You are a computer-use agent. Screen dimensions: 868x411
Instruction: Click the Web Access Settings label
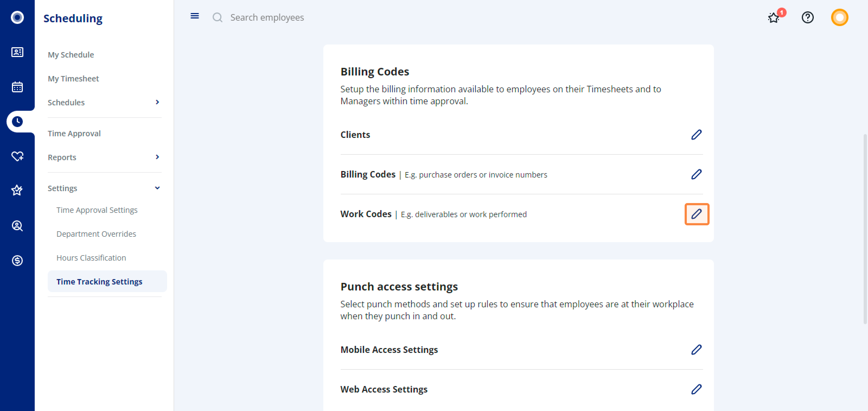pyautogui.click(x=384, y=390)
